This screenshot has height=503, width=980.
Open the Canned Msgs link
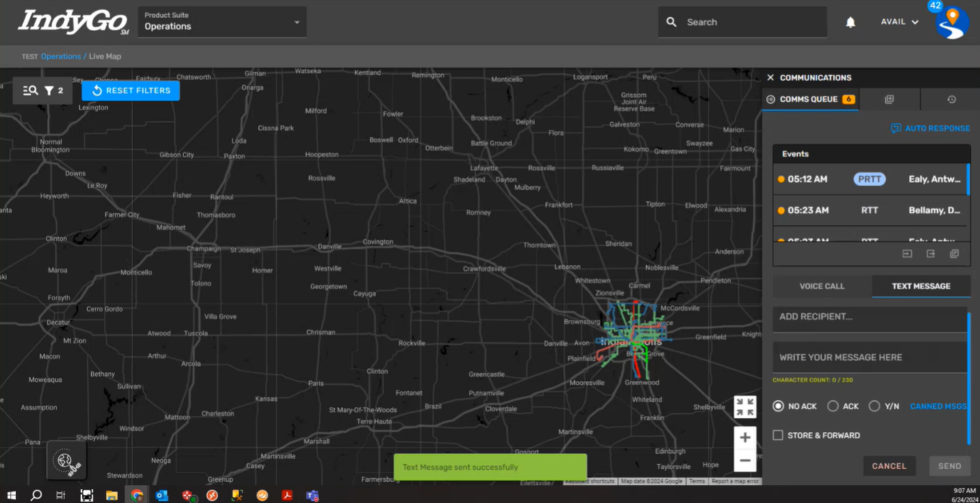(938, 406)
